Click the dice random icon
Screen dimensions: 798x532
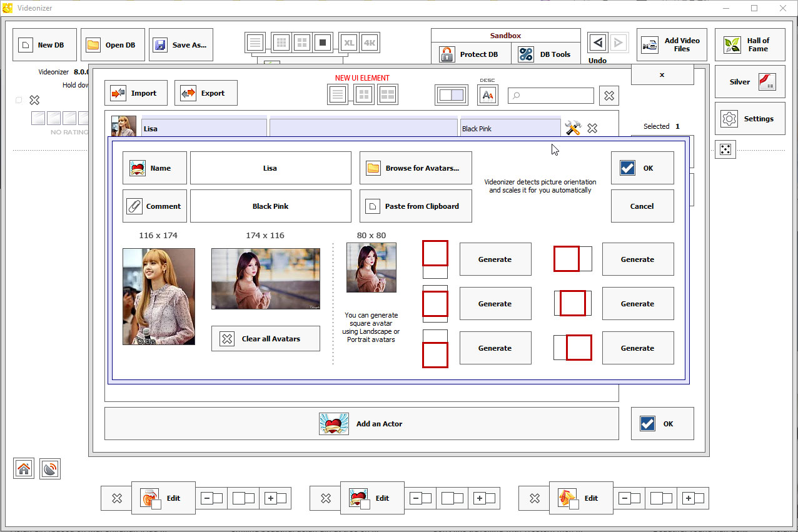[x=725, y=149]
